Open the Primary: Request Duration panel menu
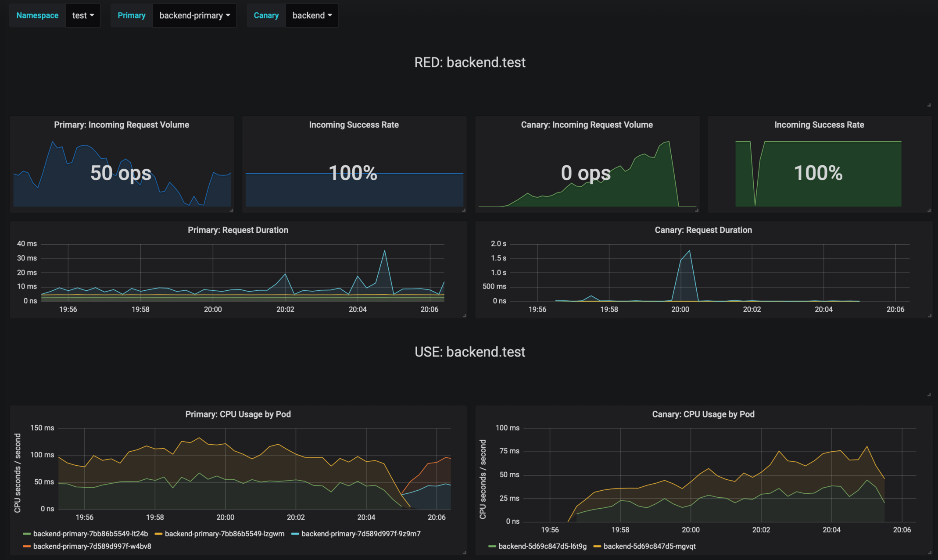Screen dimensions: 938x560 click(238, 229)
